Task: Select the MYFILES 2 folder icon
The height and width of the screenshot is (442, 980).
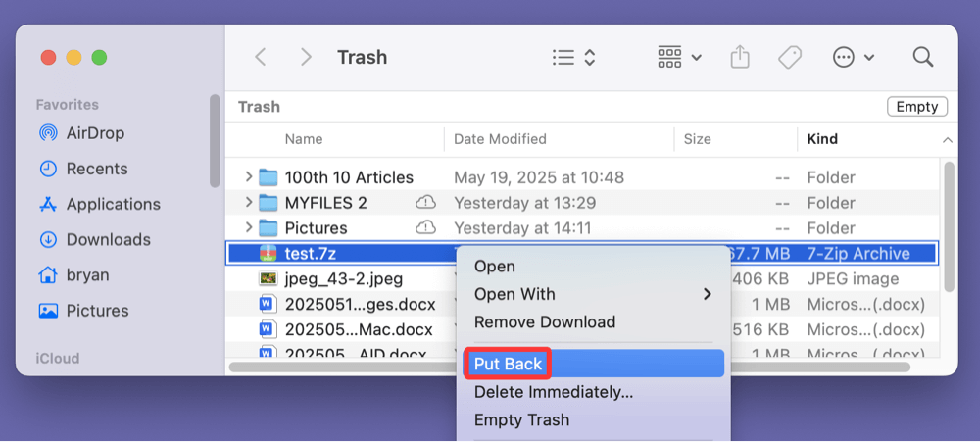Action: click(269, 203)
